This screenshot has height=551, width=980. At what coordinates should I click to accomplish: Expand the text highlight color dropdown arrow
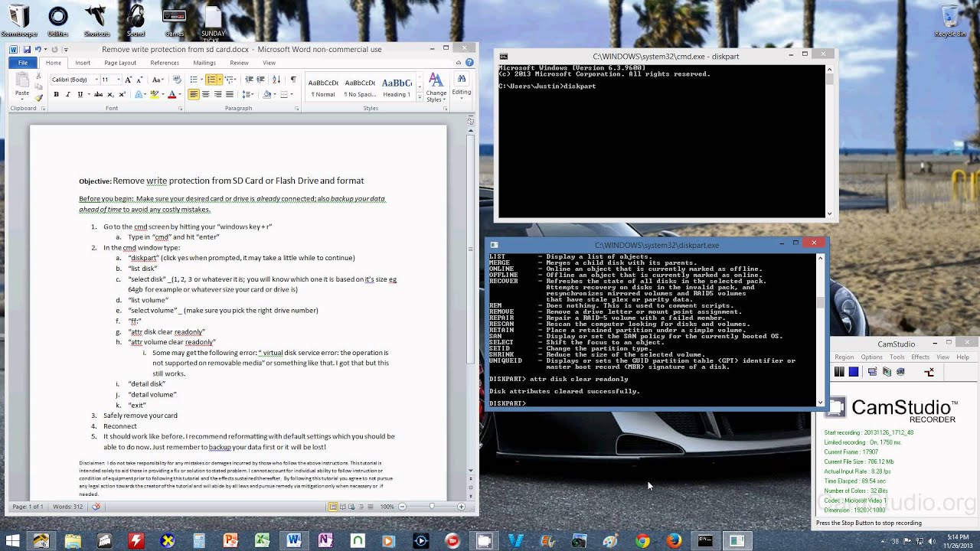tap(164, 95)
